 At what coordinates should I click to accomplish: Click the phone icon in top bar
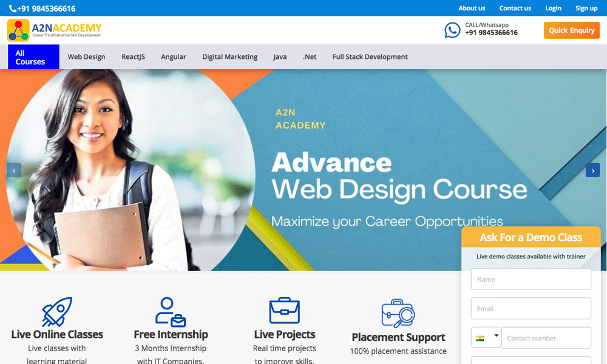(12, 8)
